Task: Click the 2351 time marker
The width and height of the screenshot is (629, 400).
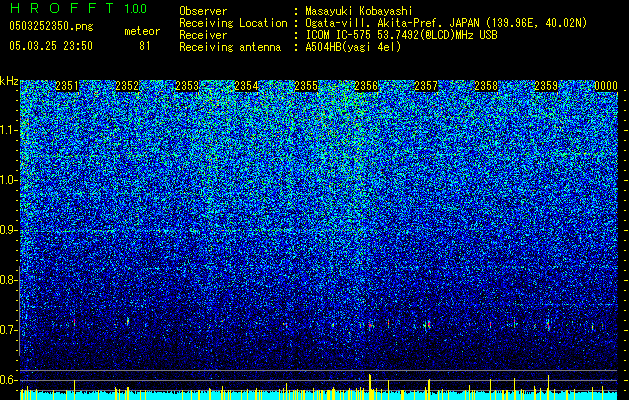Action: point(67,86)
